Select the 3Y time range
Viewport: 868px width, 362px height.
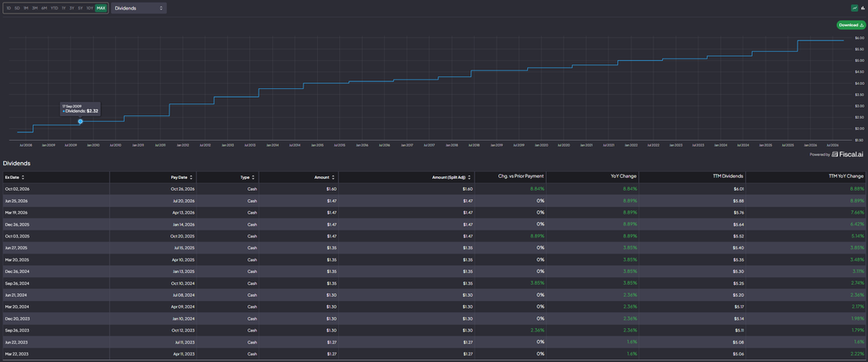[72, 8]
